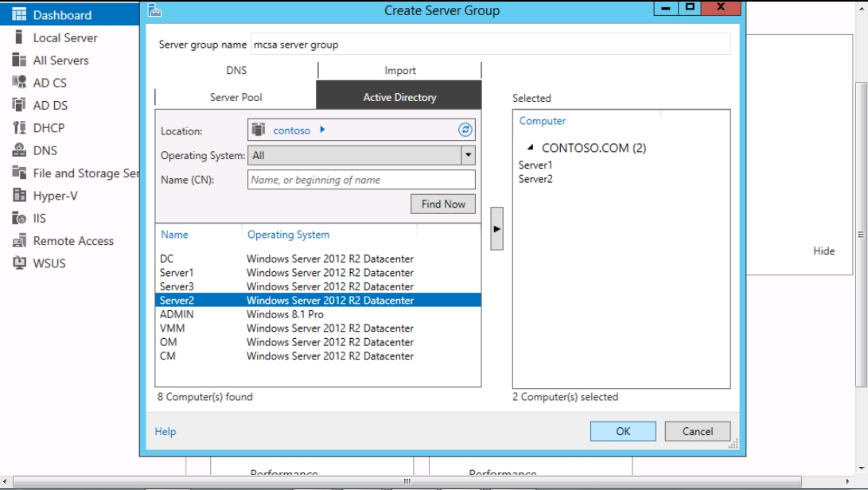Viewport: 868px width, 490px height.
Task: Refresh the Location with circular arrows icon
Action: (x=465, y=130)
